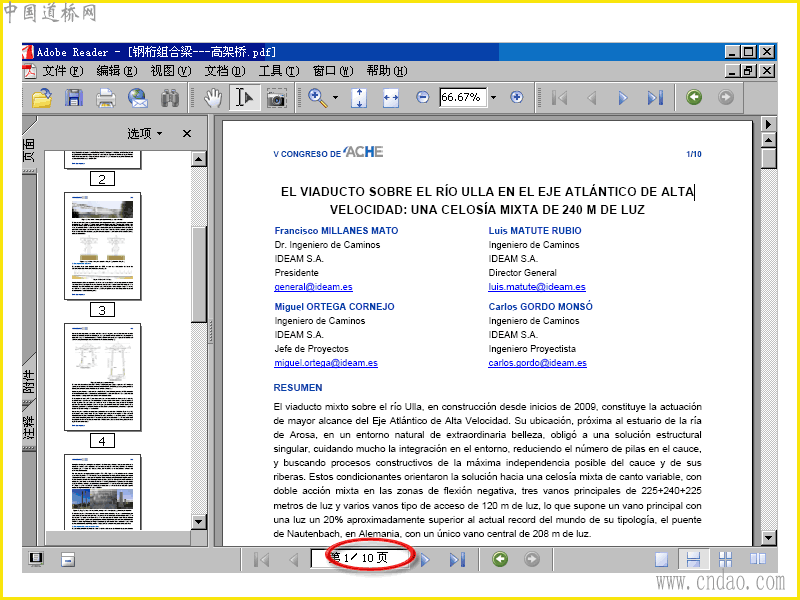The width and height of the screenshot is (800, 600).
Task: Select the Hand tool
Action: [213, 98]
